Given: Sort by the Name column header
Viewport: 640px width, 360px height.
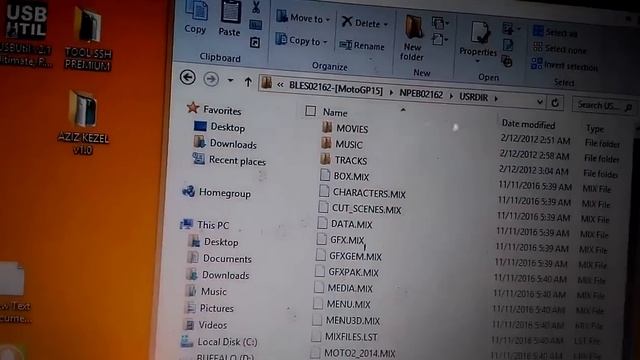Looking at the screenshot, I should coord(335,112).
